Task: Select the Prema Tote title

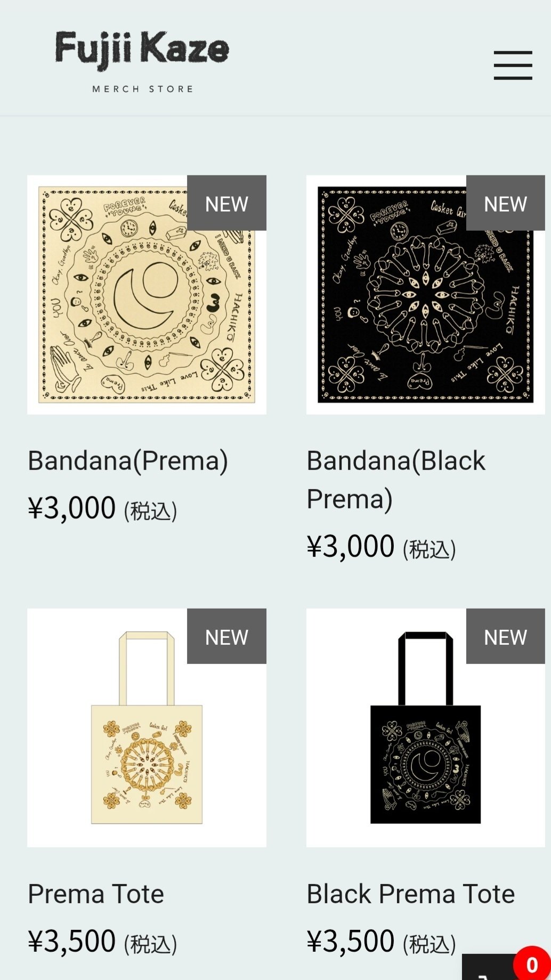Action: click(96, 894)
